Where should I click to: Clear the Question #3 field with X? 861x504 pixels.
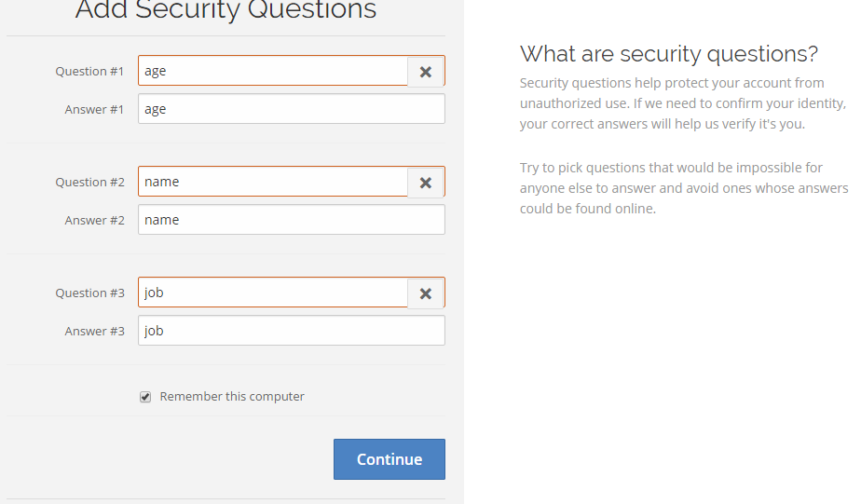pos(426,293)
